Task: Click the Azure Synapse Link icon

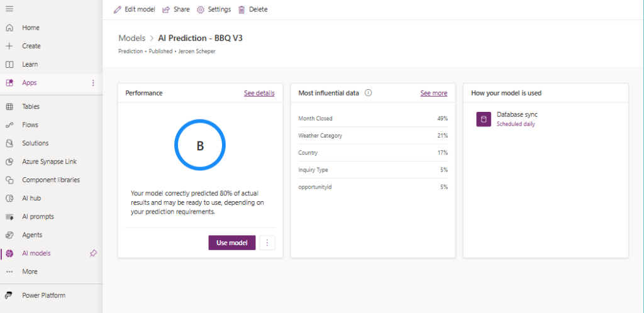Action: 9,162
